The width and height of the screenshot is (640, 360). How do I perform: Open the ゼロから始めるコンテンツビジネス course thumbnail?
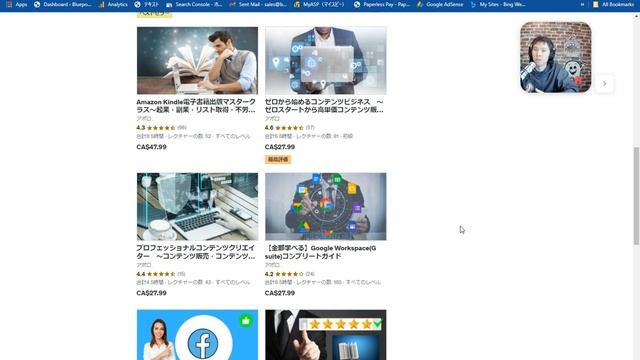point(325,60)
